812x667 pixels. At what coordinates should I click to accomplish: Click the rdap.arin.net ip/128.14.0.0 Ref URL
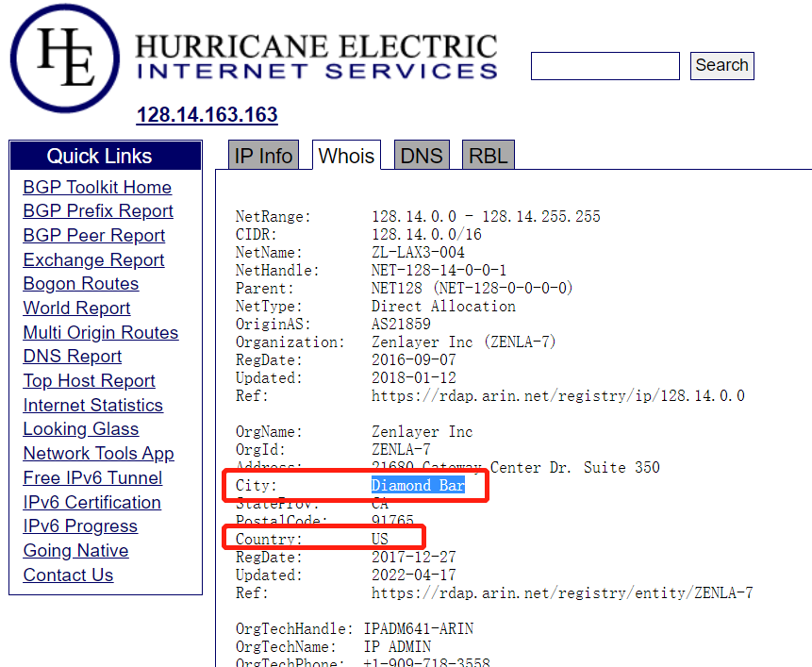click(558, 395)
